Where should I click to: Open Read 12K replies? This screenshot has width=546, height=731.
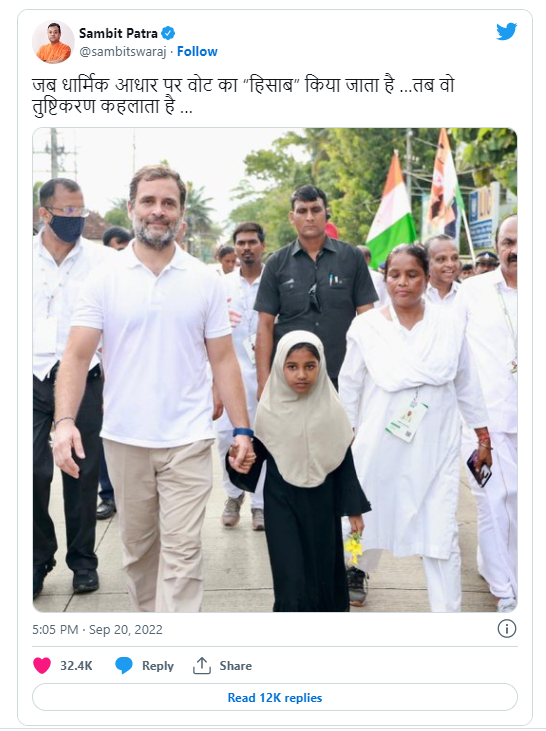click(x=275, y=697)
